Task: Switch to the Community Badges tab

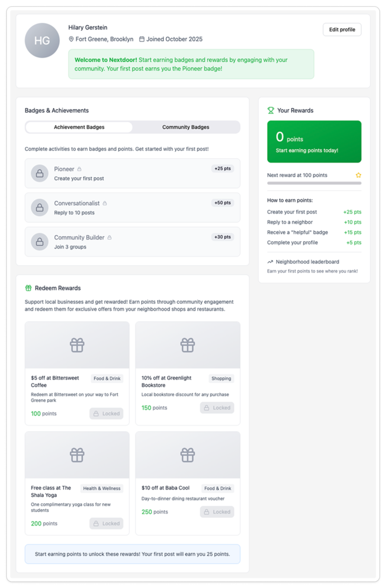Action: point(186,128)
